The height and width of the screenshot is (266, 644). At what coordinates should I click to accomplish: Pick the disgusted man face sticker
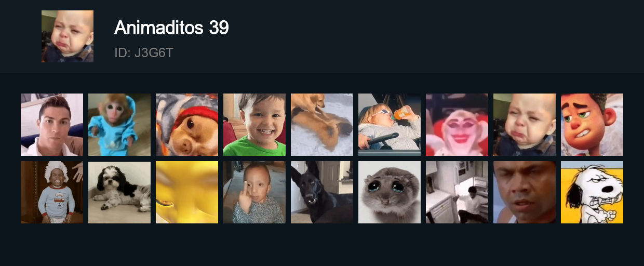click(525, 192)
